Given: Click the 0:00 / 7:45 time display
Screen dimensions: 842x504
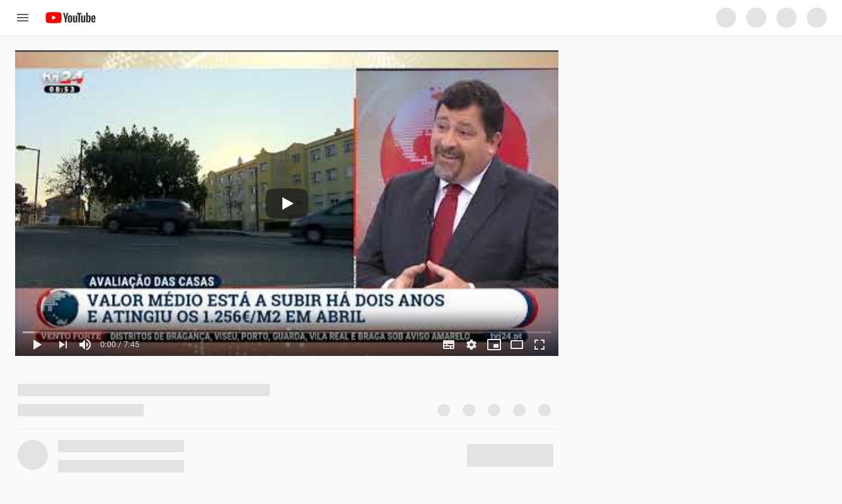Looking at the screenshot, I should click(120, 345).
